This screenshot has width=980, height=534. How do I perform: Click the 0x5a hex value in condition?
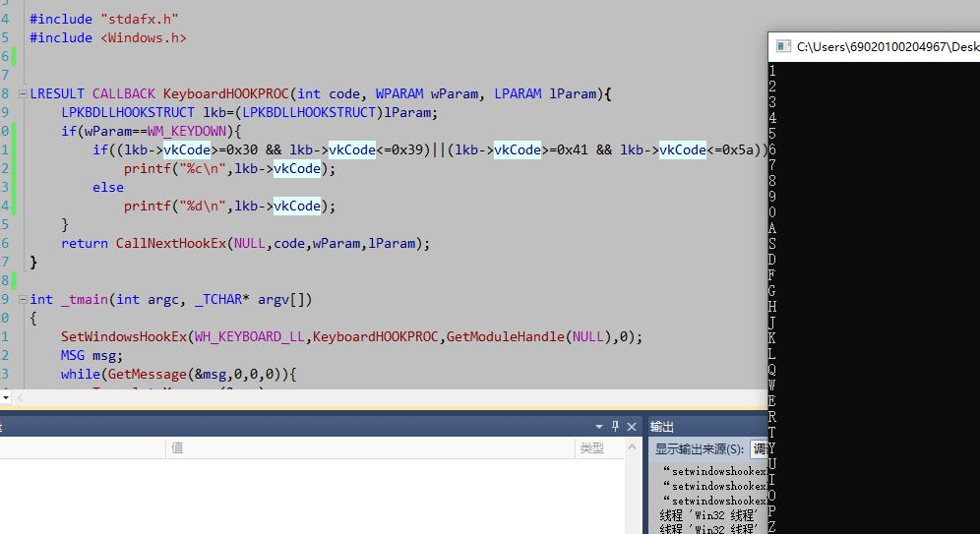click(x=738, y=149)
